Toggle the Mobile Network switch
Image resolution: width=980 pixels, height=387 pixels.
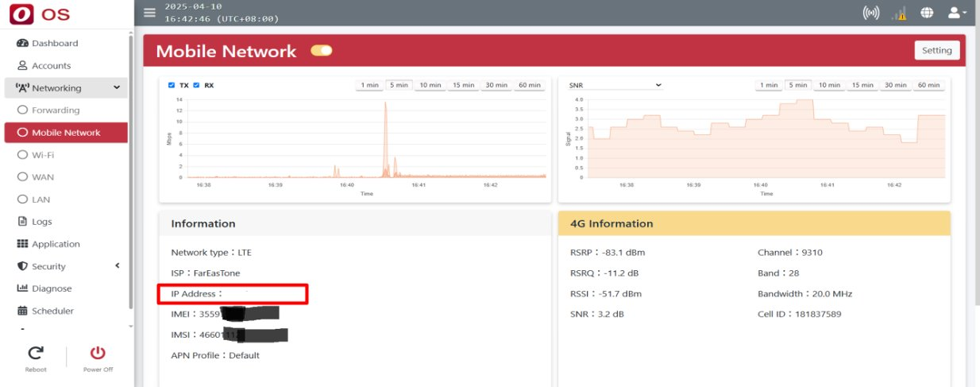coord(322,51)
